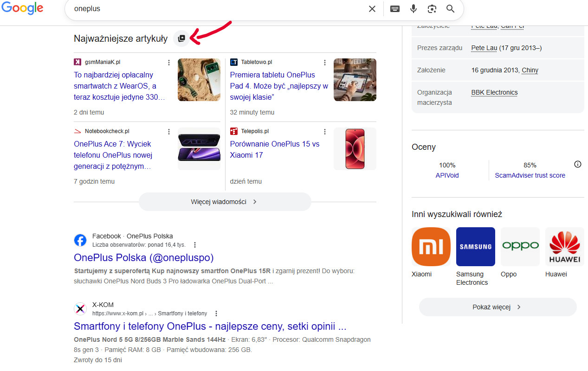Click the Telepolis.pl favicon

click(x=234, y=131)
